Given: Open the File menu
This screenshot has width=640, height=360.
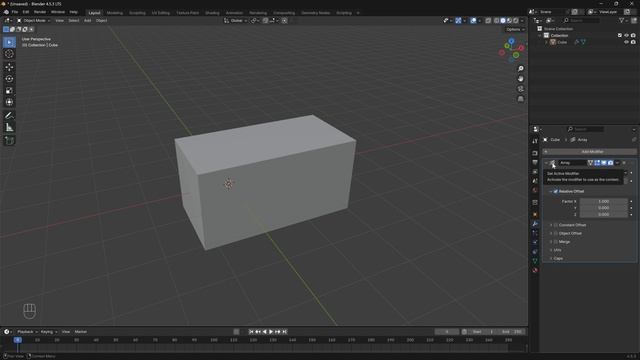Looking at the screenshot, I should (15, 12).
